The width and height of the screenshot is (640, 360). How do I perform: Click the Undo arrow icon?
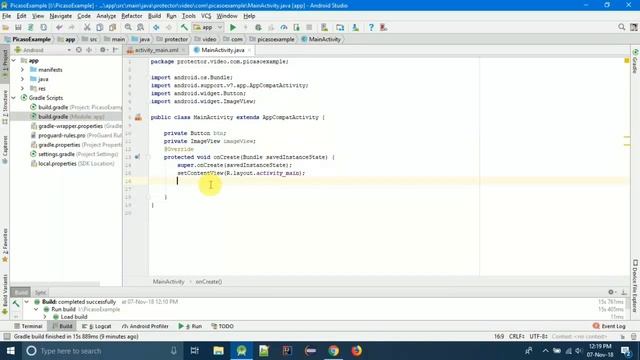point(59,27)
